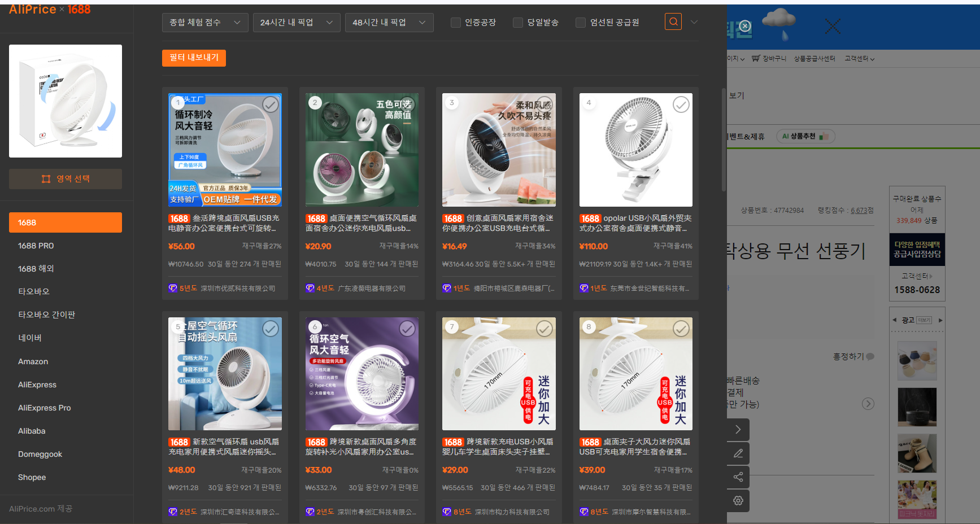This screenshot has height=524, width=980.
Task: Click the shopping cart 장바구니 icon
Action: tap(756, 59)
